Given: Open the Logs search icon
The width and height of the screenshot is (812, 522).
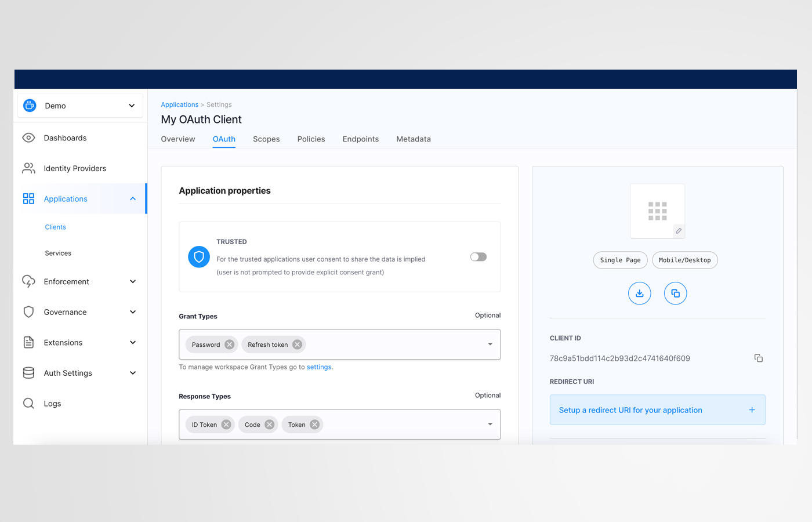Looking at the screenshot, I should (x=29, y=403).
